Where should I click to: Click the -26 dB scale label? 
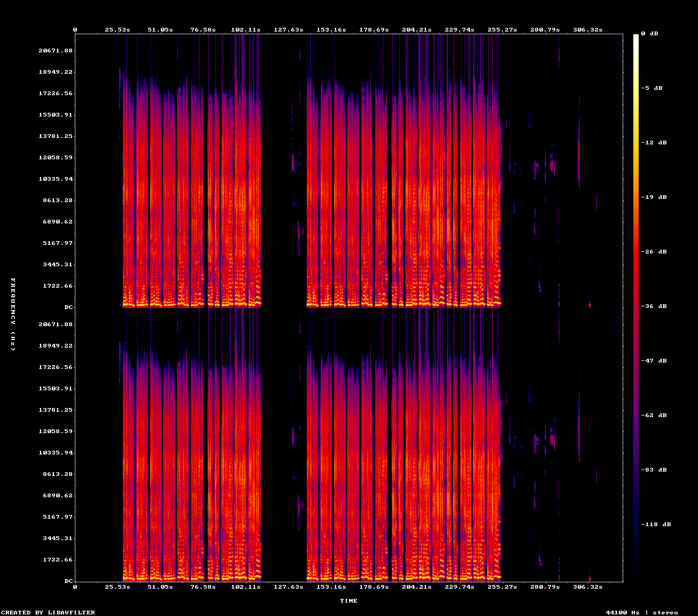(x=654, y=252)
